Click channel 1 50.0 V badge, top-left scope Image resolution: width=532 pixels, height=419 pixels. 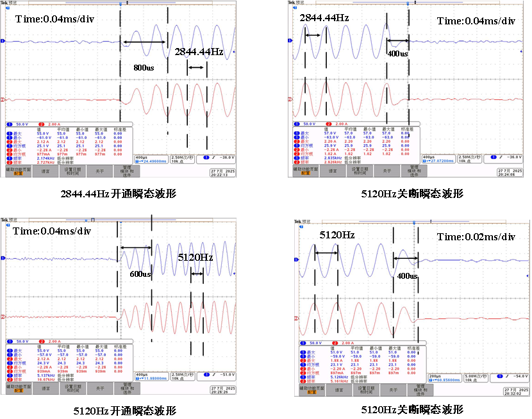pyautogui.click(x=22, y=123)
